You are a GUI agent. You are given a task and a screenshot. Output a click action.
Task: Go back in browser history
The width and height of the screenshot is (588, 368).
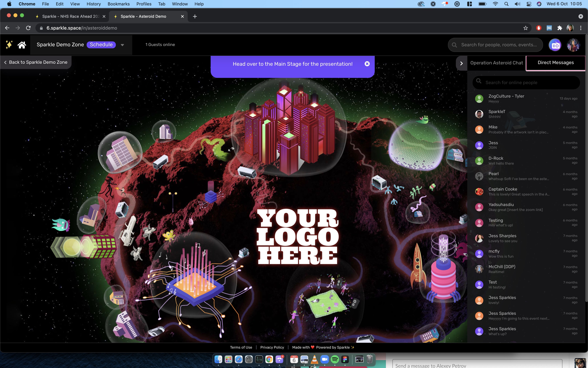point(7,28)
